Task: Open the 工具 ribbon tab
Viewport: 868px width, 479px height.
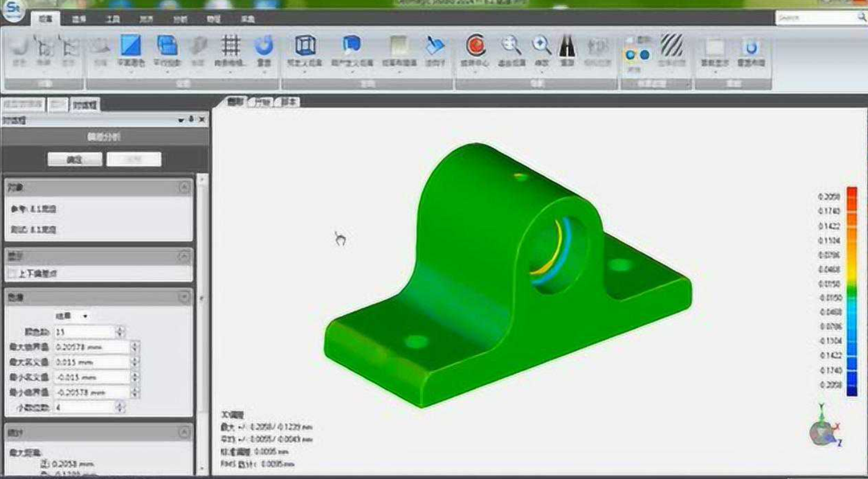Action: tap(112, 19)
